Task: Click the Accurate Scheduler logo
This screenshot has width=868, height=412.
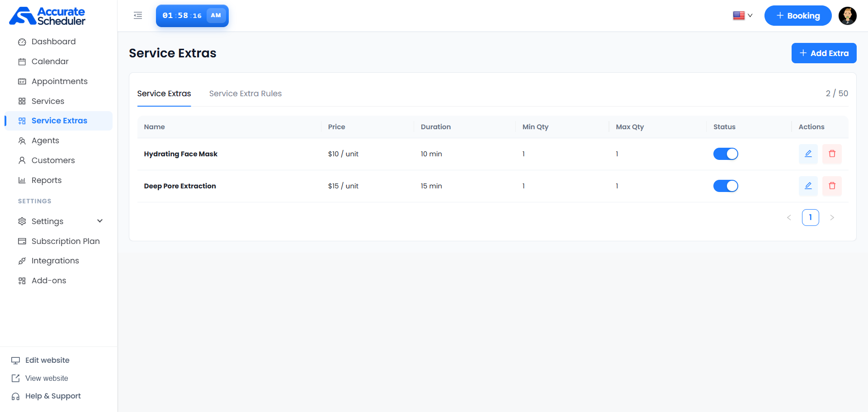Action: (47, 16)
